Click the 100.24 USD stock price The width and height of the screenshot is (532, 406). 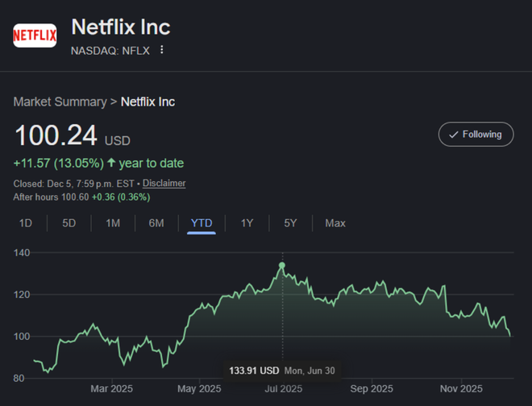[x=56, y=135]
